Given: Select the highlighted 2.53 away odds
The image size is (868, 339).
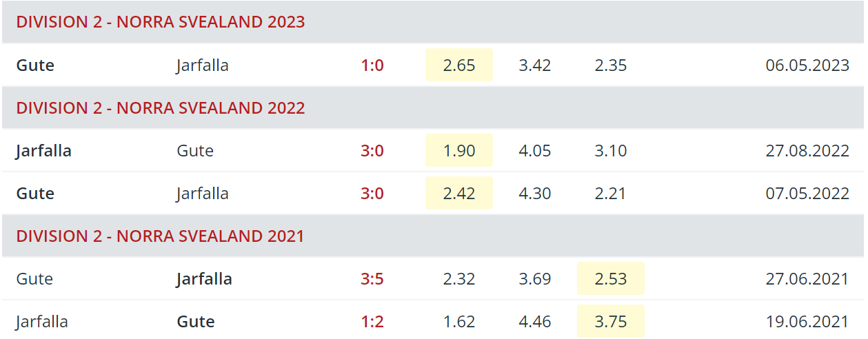Looking at the screenshot, I should [x=611, y=278].
